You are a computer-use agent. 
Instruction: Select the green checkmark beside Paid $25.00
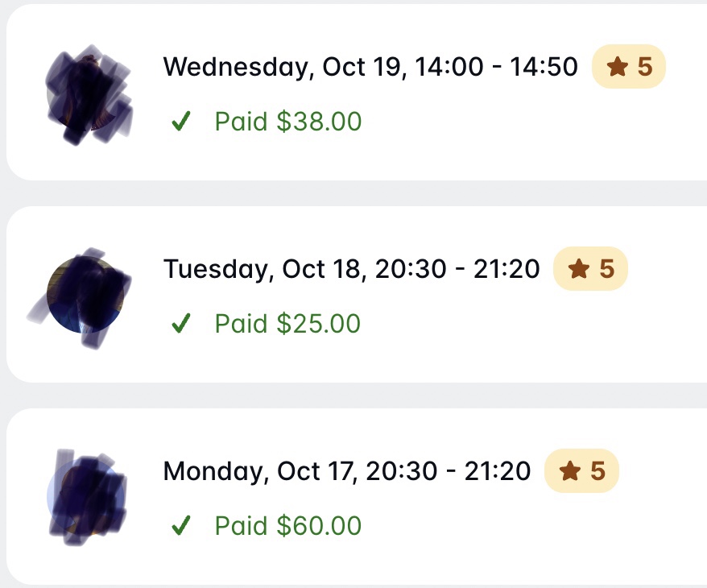pyautogui.click(x=181, y=323)
